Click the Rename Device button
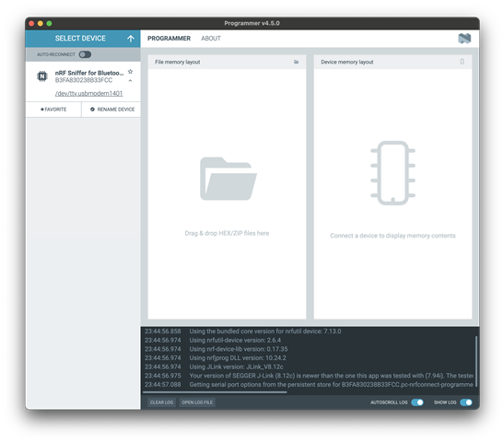 tap(111, 110)
